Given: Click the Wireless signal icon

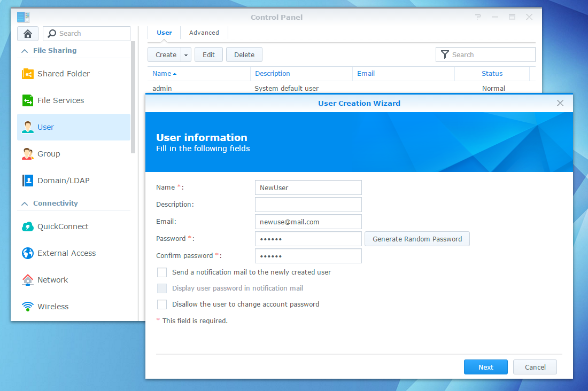Looking at the screenshot, I should [x=28, y=307].
